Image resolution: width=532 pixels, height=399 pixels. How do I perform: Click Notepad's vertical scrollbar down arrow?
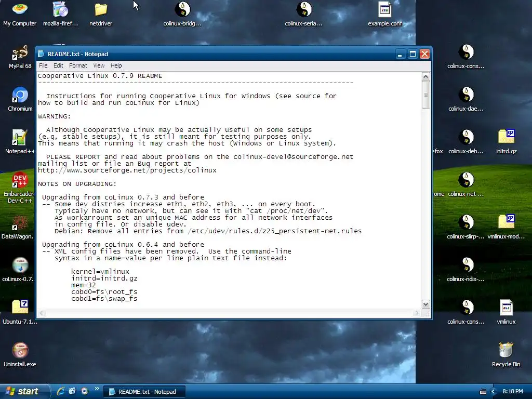[426, 304]
